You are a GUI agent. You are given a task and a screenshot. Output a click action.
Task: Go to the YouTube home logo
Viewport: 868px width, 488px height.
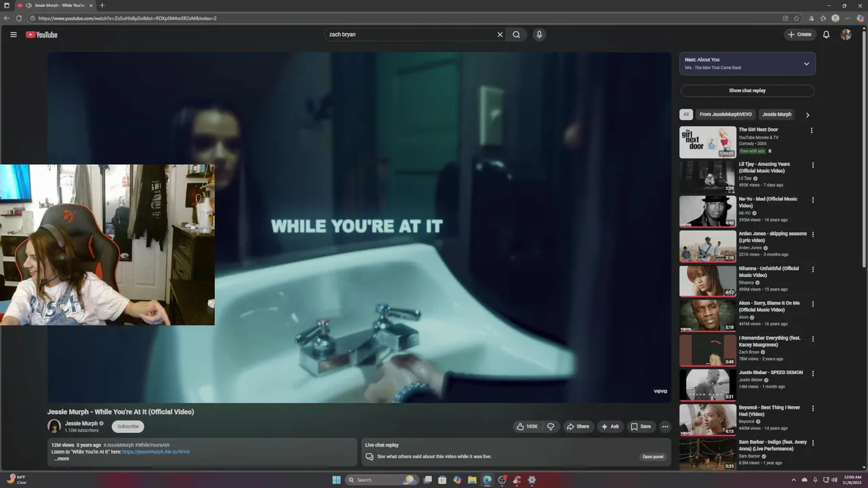coord(42,35)
